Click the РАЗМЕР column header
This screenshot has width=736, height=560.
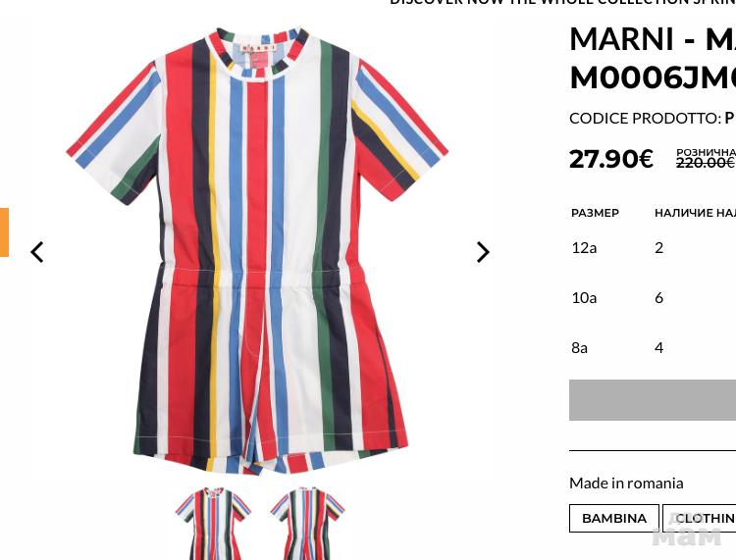coord(596,213)
